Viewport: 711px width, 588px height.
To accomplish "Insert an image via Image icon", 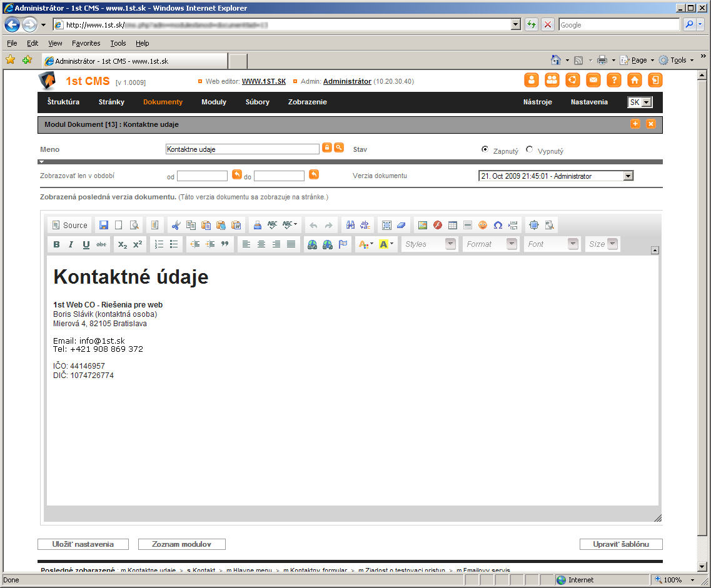I will 423,225.
